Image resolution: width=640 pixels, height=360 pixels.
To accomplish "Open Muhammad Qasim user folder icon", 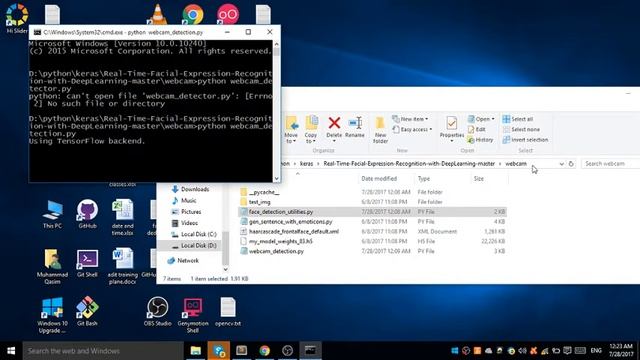I will pos(52,266).
